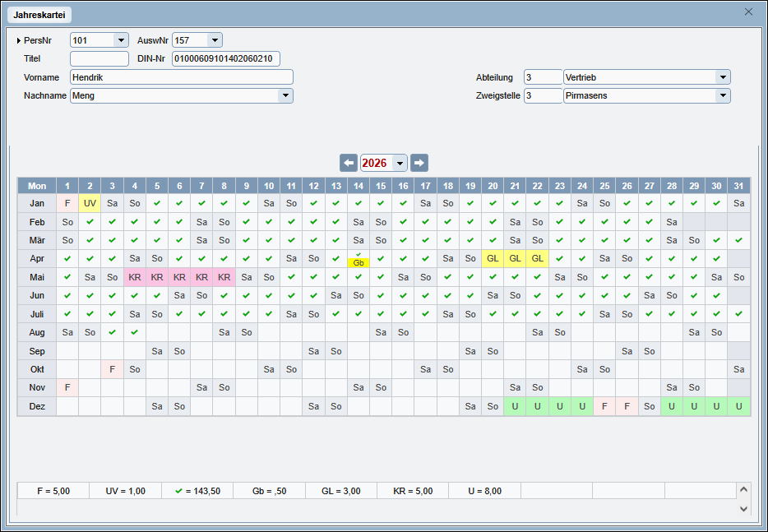This screenshot has height=532, width=768.
Task: Open the Zweigstelle Pirmasens dropdown
Action: point(723,95)
